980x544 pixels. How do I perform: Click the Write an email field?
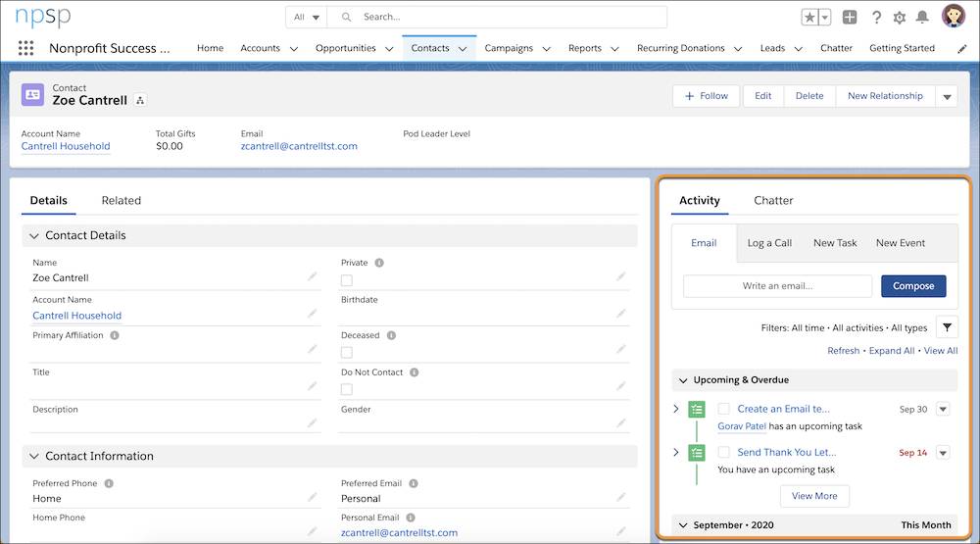click(777, 286)
